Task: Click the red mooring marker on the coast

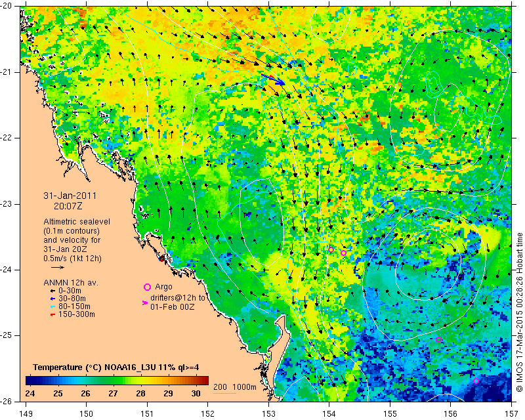Action: click(161, 259)
